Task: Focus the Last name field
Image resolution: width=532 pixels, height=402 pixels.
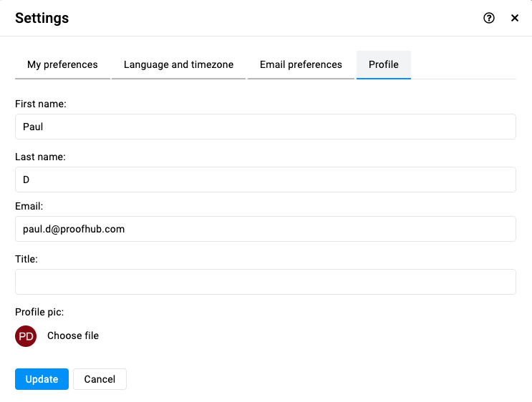Action: point(266,180)
